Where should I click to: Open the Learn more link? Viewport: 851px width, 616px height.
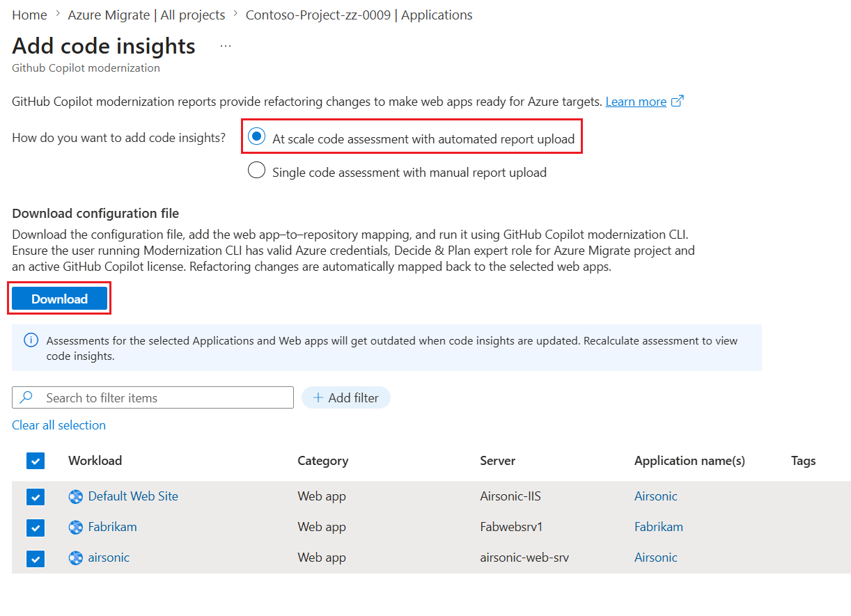coord(636,102)
